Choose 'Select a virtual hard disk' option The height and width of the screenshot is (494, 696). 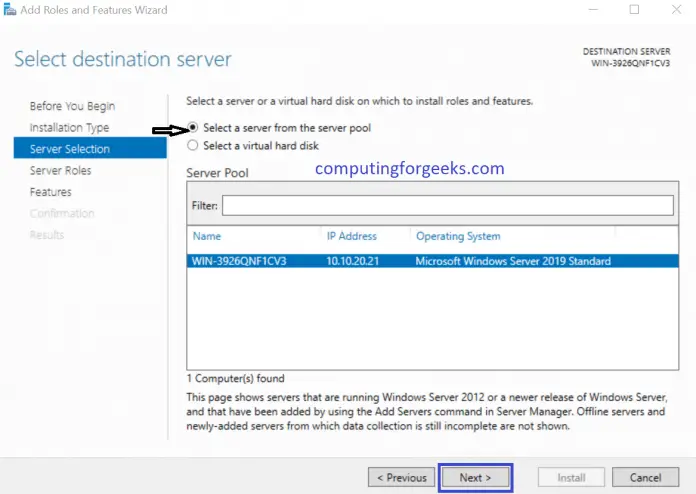point(193,146)
